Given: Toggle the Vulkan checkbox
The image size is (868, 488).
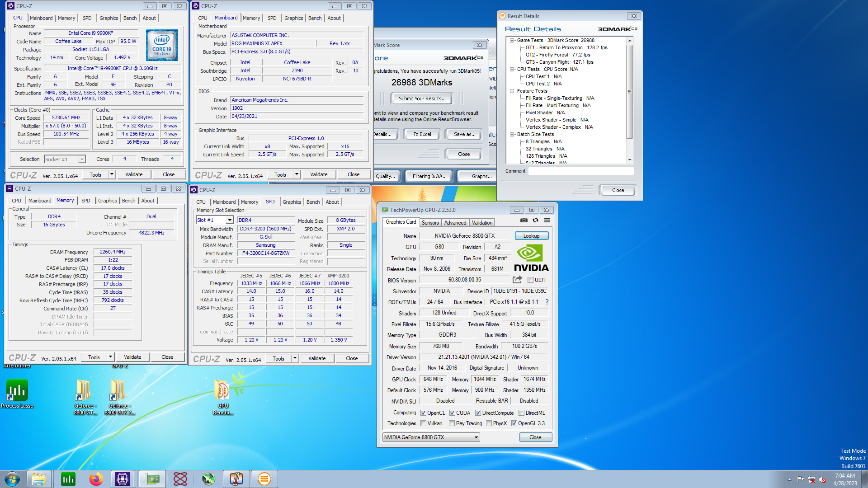Looking at the screenshot, I should click(x=423, y=423).
